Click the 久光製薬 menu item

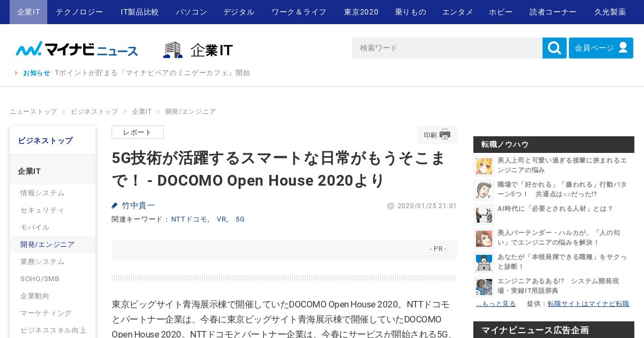click(610, 12)
